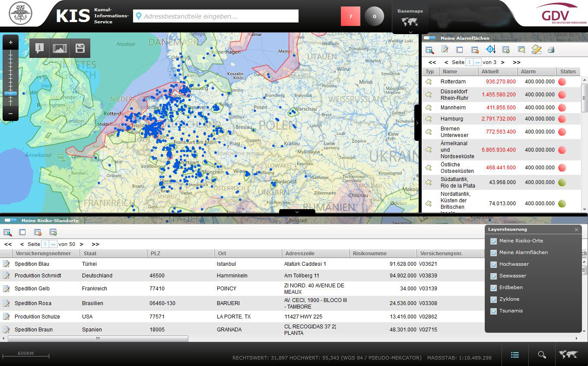
Task: Click the map info tool icon
Action: coord(40,48)
